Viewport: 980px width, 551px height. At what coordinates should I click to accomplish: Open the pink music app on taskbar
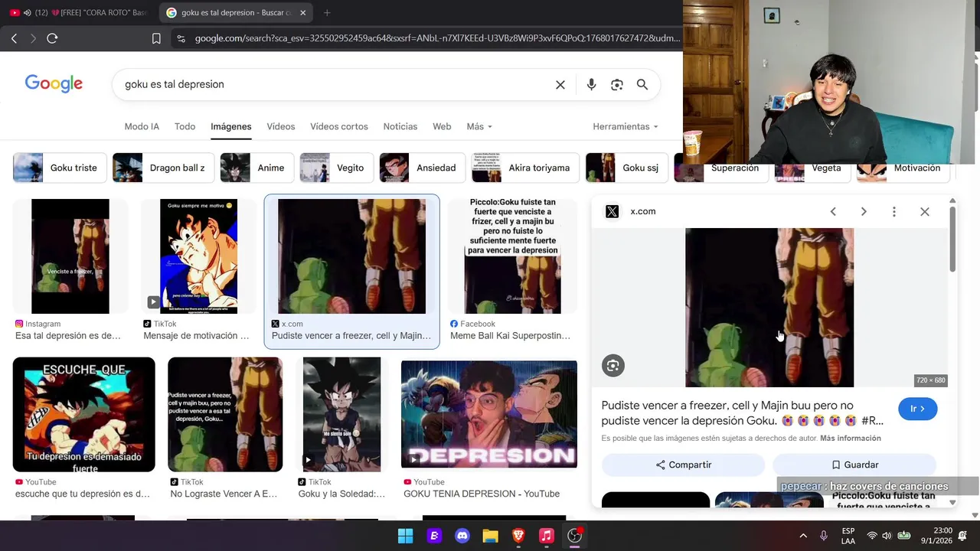pos(546,536)
